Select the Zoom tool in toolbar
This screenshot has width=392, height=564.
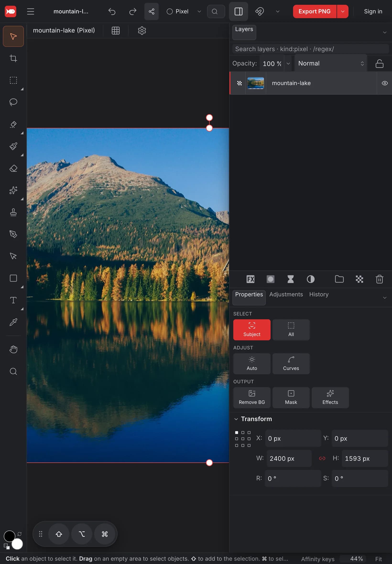point(13,371)
